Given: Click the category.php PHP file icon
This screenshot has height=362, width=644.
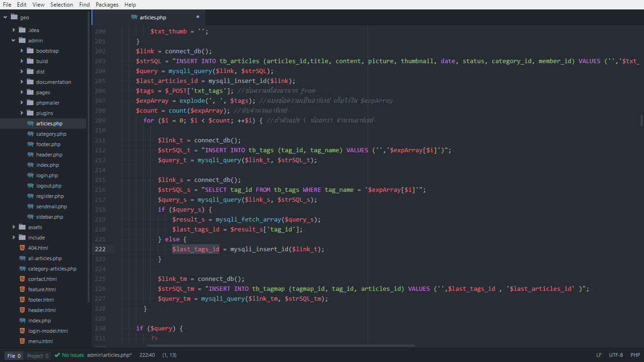Looking at the screenshot, I should (x=30, y=134).
